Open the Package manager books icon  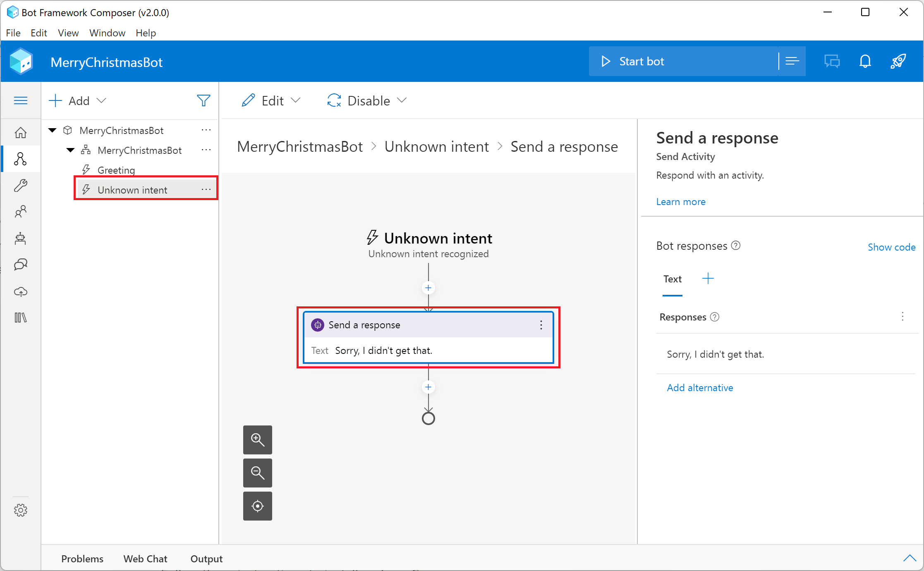coord(21,318)
